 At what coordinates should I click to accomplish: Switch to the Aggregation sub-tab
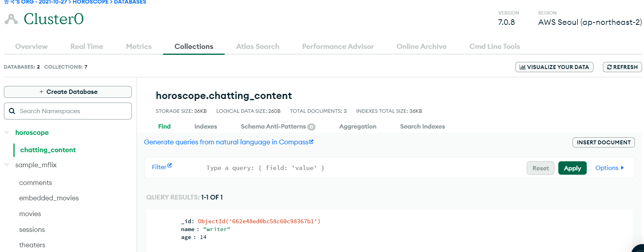pyautogui.click(x=358, y=127)
